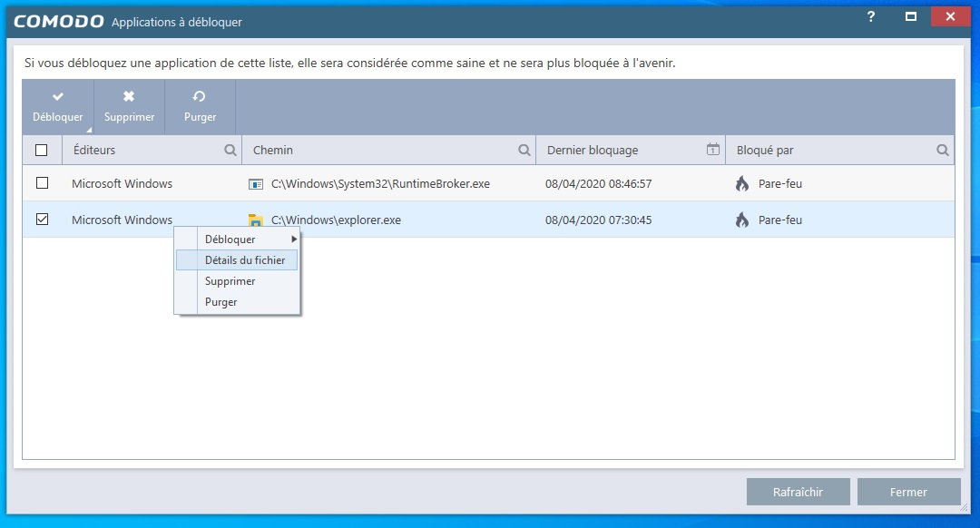980x528 pixels.
Task: Click the RuntimeBroker.exe file icon
Action: tap(256, 183)
